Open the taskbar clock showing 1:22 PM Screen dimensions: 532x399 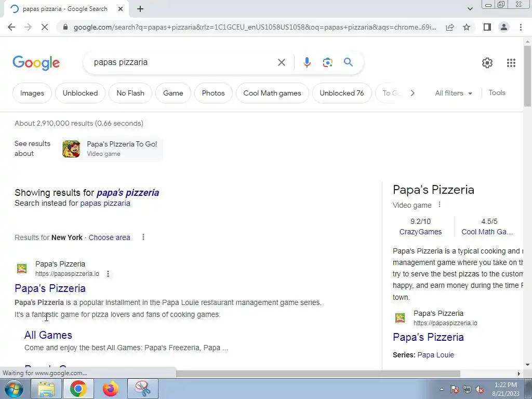[x=506, y=389]
